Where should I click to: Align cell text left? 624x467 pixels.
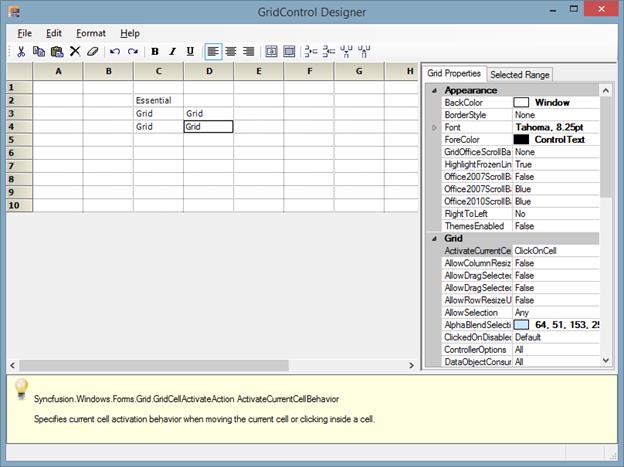(x=213, y=52)
